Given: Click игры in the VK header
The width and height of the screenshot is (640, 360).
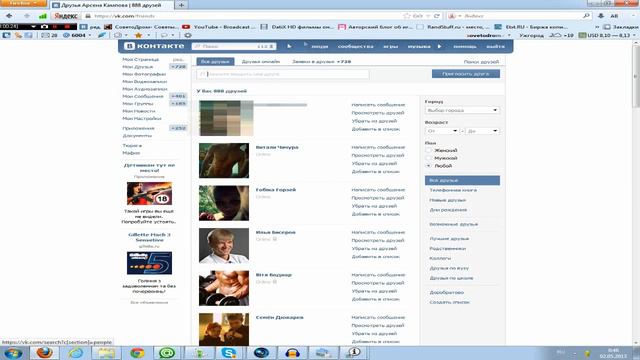Looking at the screenshot, I should point(391,47).
